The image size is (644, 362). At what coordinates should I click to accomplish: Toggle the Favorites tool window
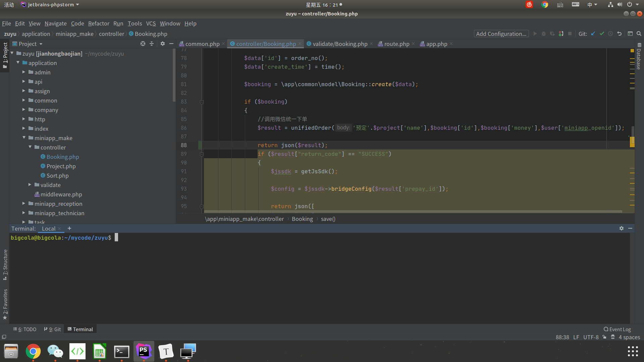tap(5, 303)
